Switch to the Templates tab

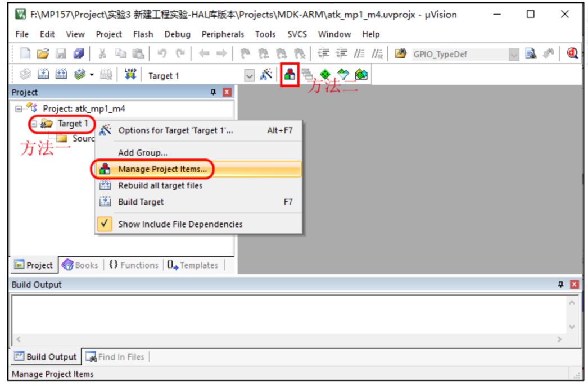193,265
